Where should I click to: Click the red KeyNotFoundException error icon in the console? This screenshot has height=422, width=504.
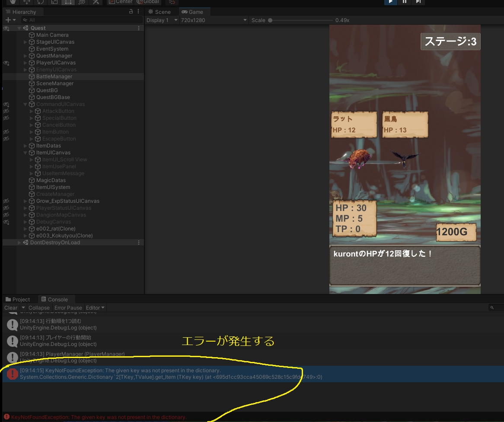[x=13, y=374]
